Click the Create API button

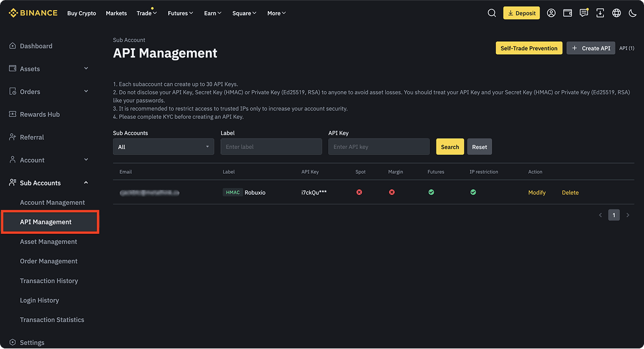point(591,48)
